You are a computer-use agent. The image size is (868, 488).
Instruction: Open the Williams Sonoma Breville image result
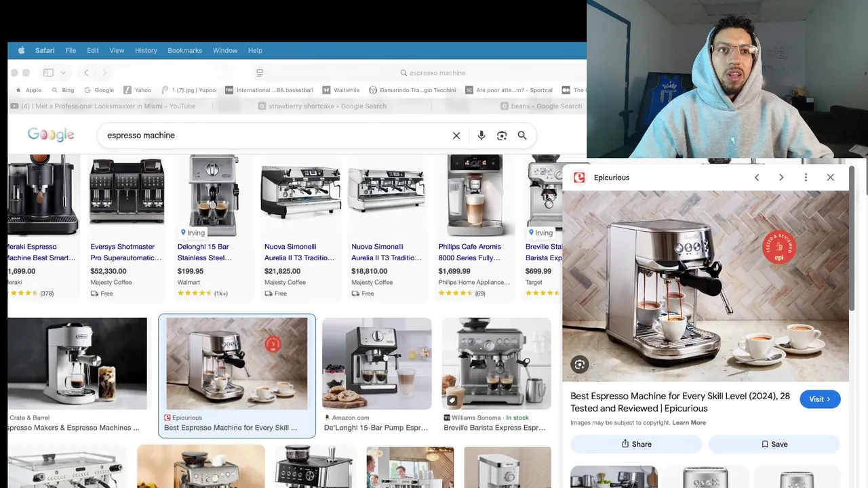496,363
